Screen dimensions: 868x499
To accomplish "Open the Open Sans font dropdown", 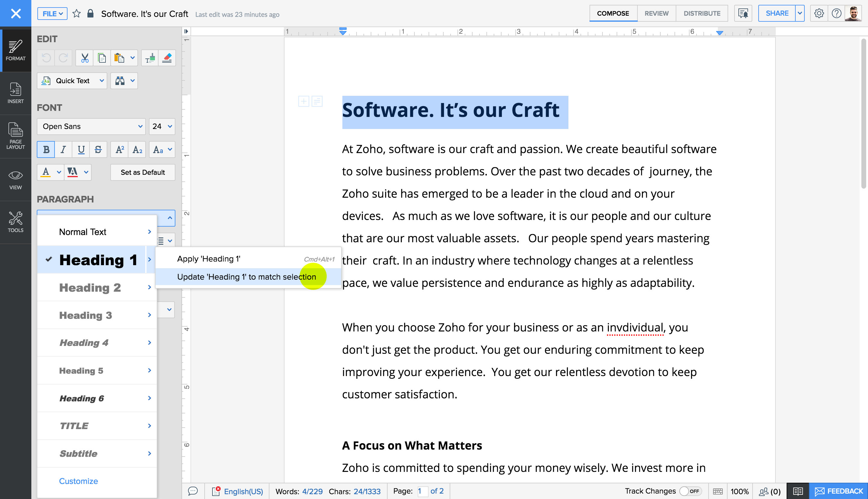I will point(91,127).
